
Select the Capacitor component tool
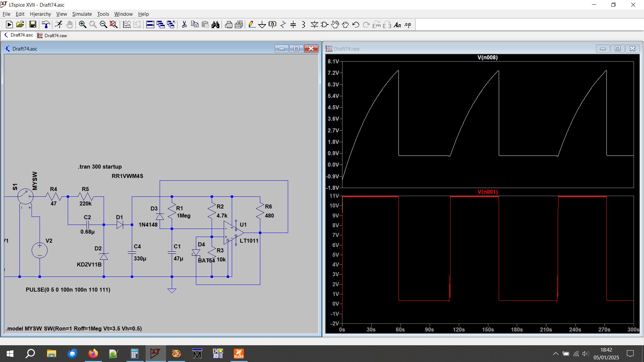tap(293, 24)
